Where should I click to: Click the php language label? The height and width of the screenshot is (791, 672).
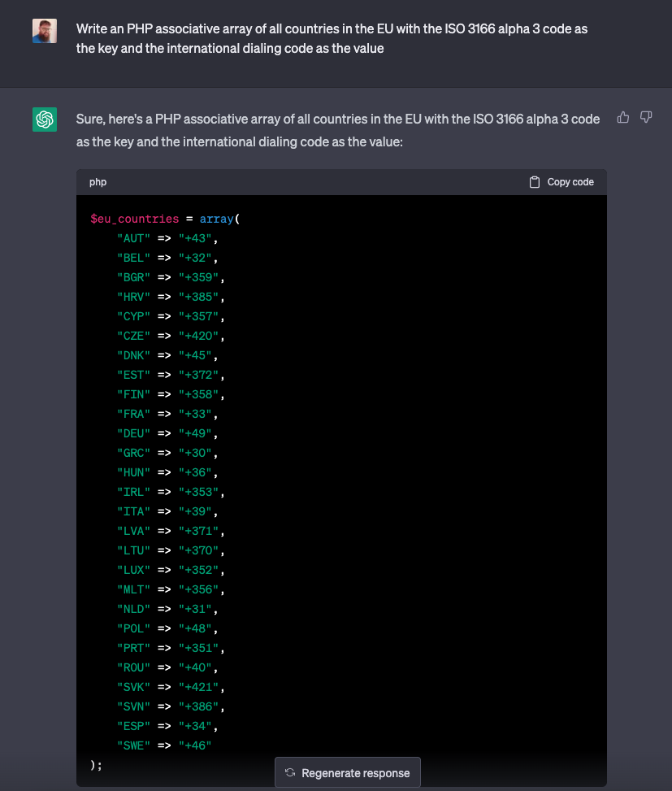[x=98, y=182]
